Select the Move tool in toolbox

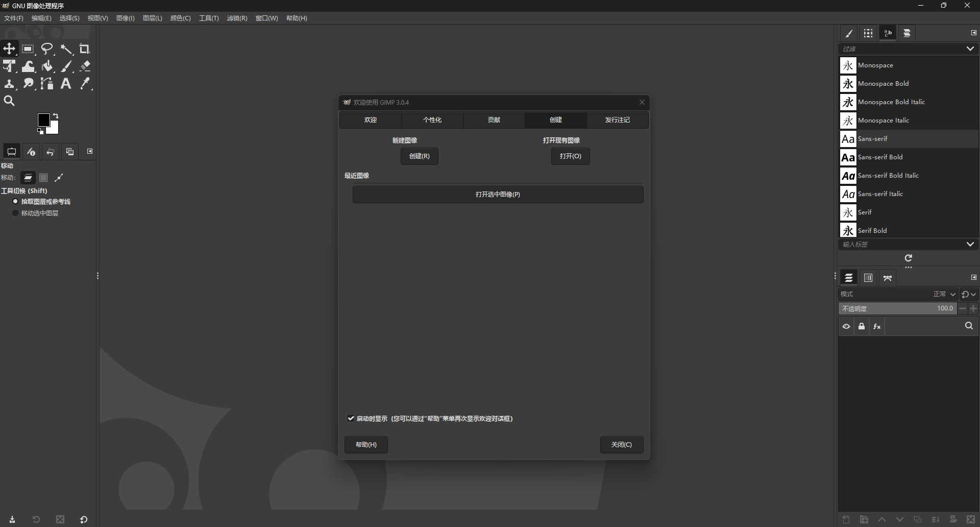[x=9, y=49]
